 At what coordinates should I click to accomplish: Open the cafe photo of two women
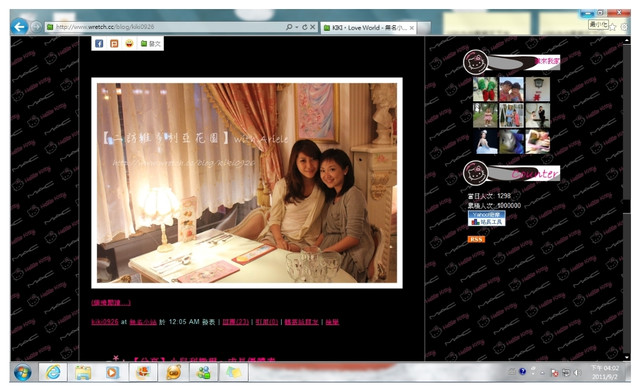click(x=247, y=183)
